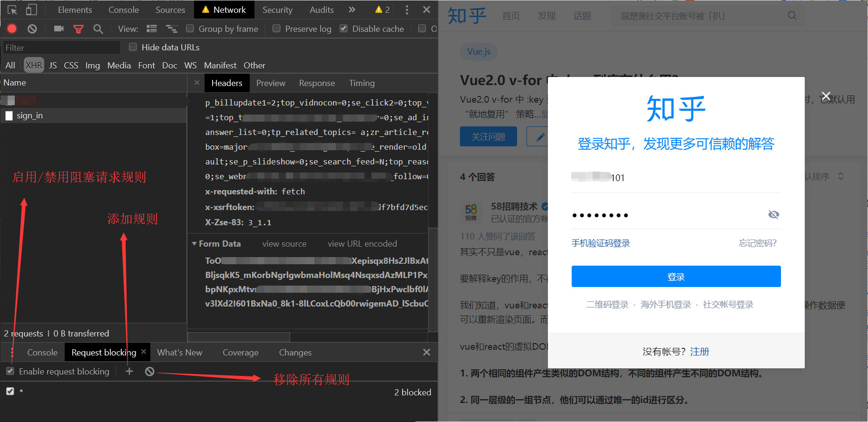Image resolution: width=868 pixels, height=422 pixels.
Task: Close the request details pane X
Action: pos(197,83)
